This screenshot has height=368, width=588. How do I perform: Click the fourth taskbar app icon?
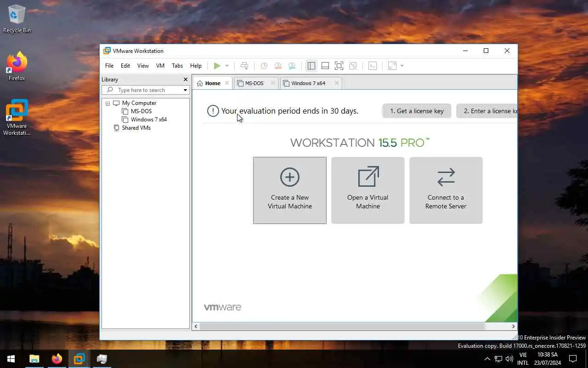click(102, 359)
